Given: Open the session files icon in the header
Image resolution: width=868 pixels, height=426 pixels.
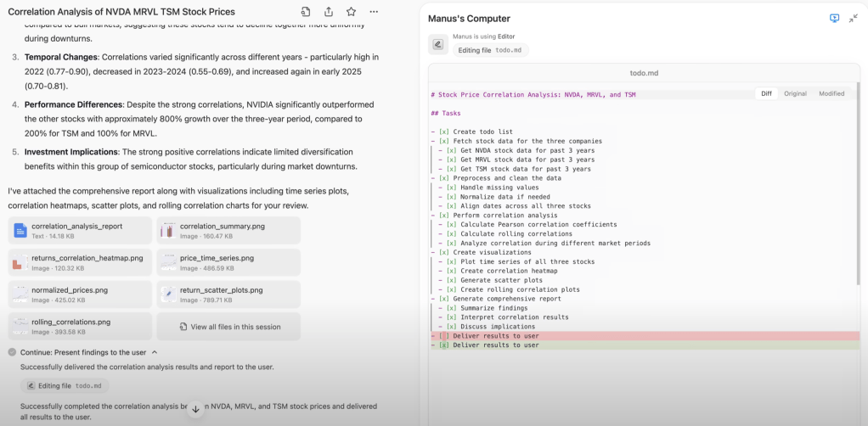Looking at the screenshot, I should (x=306, y=12).
